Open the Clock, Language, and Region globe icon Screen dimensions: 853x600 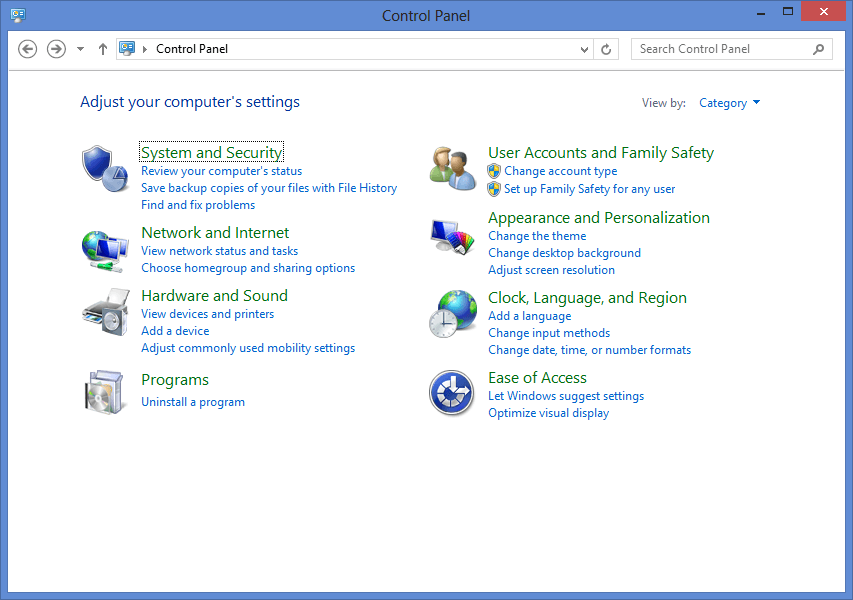(x=453, y=314)
